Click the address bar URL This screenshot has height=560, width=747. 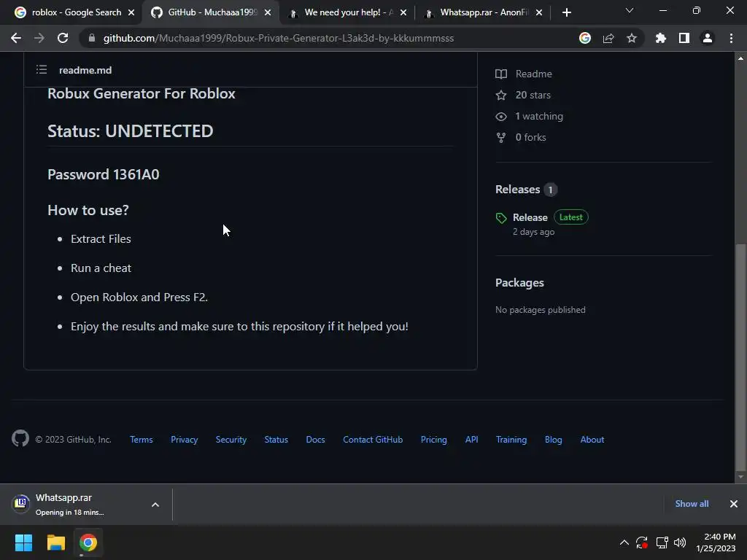[x=279, y=38]
